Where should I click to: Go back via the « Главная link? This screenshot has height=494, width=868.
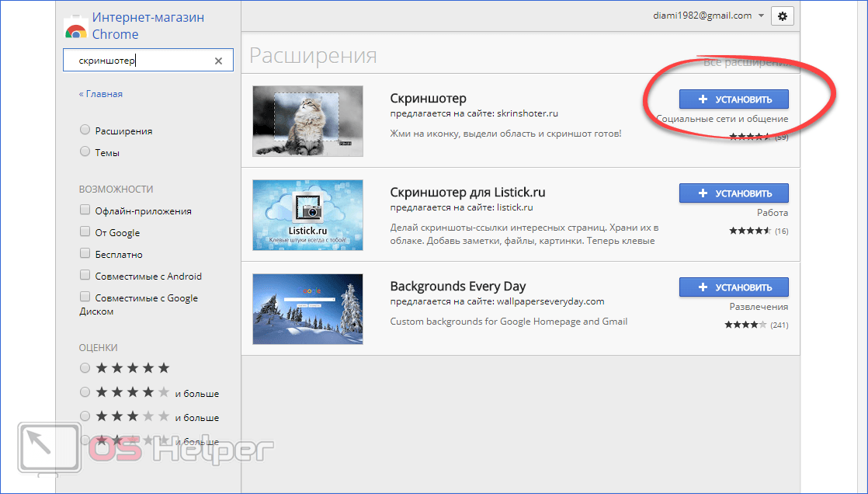(101, 94)
